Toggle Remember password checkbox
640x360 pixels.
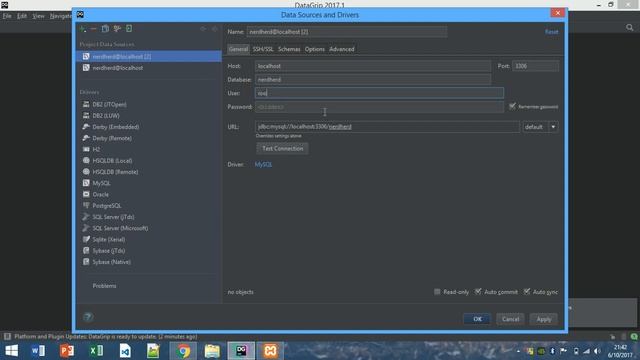[x=512, y=107]
